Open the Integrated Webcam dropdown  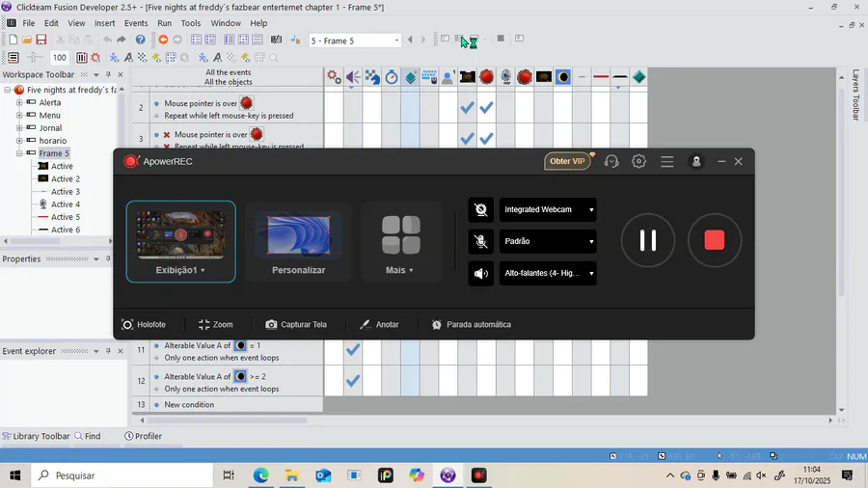click(548, 209)
